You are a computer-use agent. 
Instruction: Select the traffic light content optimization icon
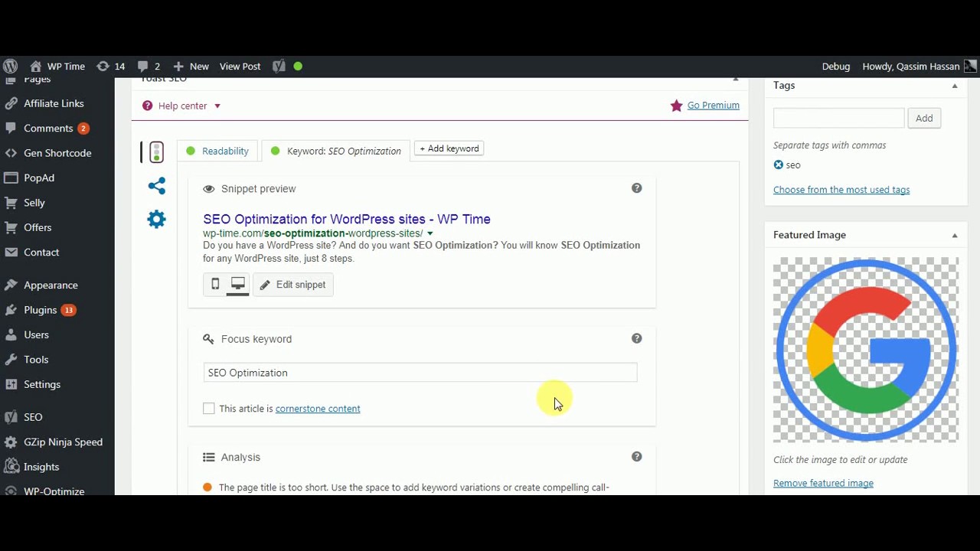(156, 152)
